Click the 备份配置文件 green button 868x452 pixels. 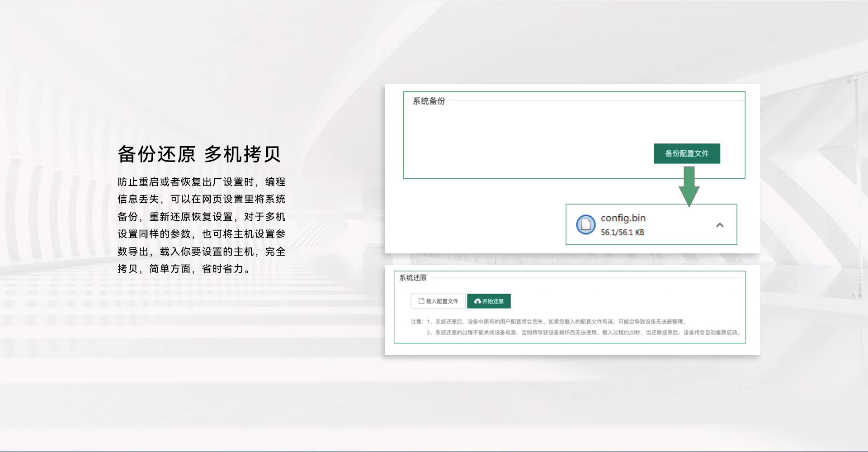(687, 153)
